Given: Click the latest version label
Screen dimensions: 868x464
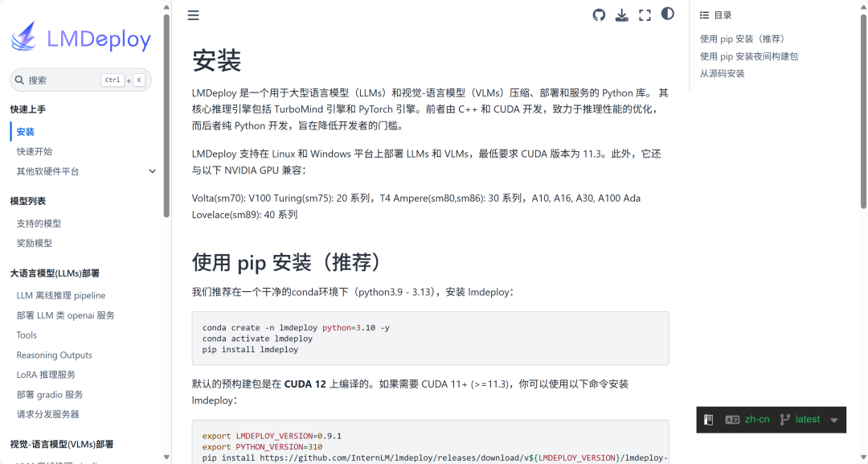Looking at the screenshot, I should 808,419.
